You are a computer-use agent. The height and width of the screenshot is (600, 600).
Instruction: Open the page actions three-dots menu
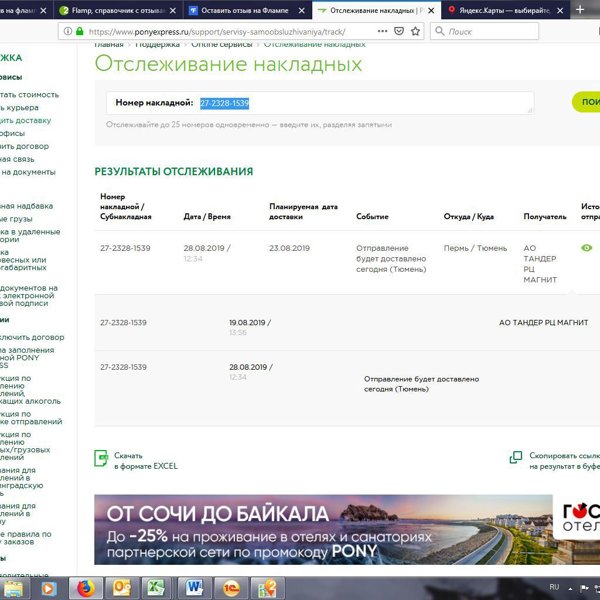point(382,31)
